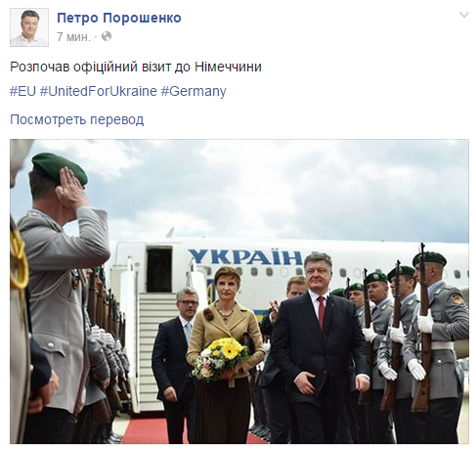Open the Петро Порошенко profile link
Image resolution: width=476 pixels, height=450 pixels.
coord(119,18)
